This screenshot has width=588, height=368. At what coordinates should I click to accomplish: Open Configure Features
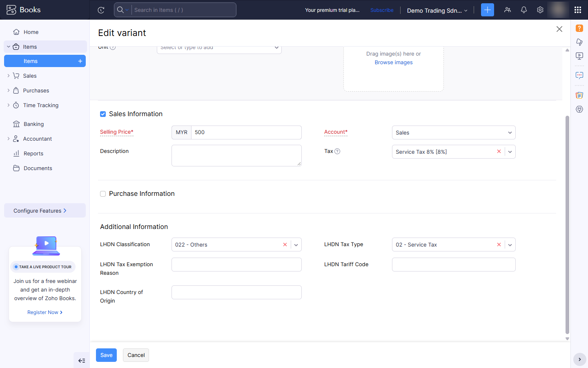45,211
